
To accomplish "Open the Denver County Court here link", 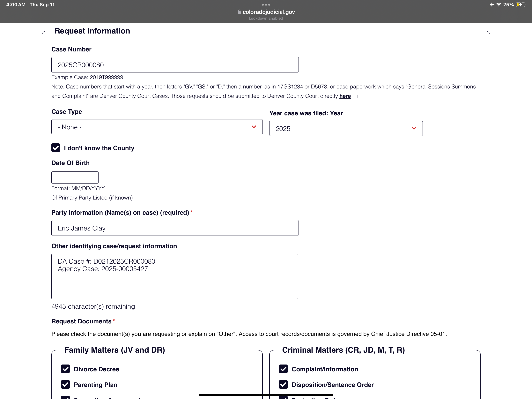I will (345, 96).
